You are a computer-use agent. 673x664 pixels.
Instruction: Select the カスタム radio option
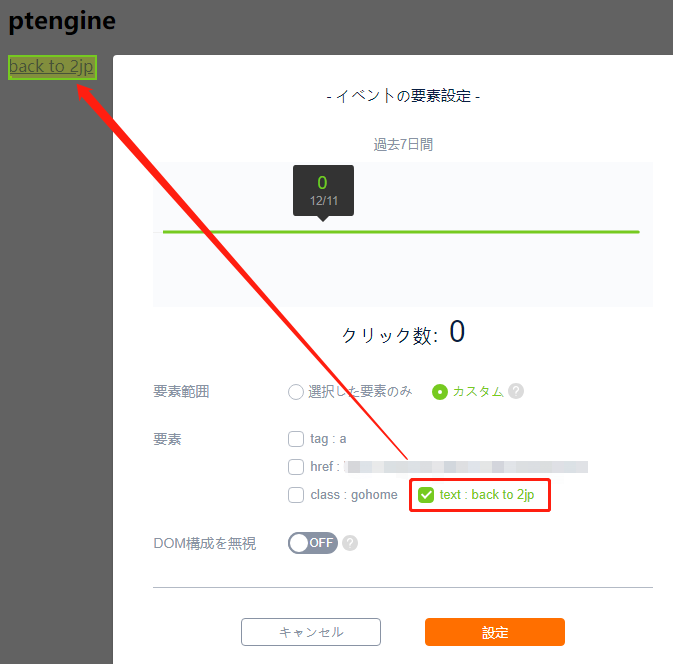click(x=440, y=392)
